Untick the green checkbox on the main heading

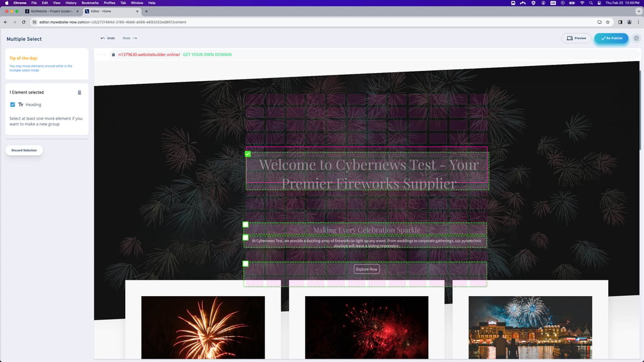tap(248, 154)
